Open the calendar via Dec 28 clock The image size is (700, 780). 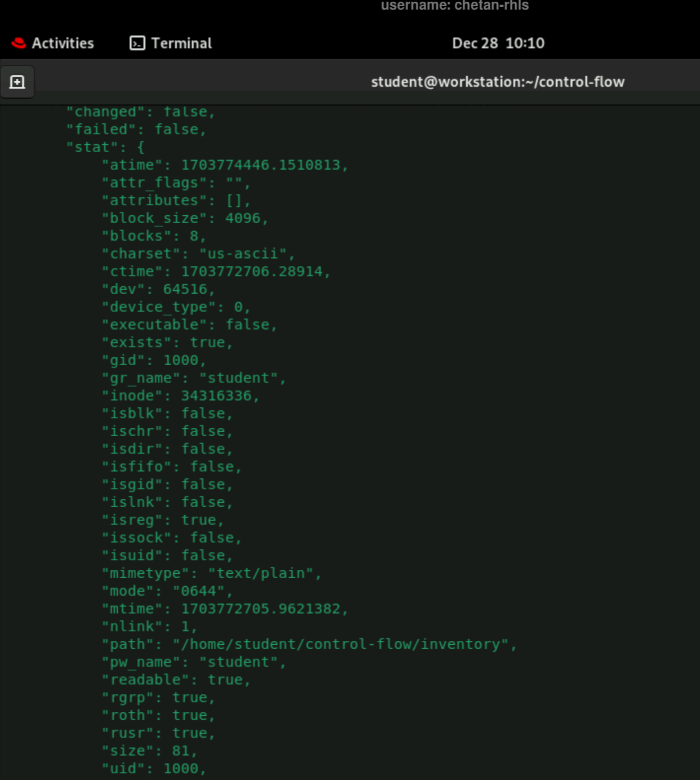(498, 43)
